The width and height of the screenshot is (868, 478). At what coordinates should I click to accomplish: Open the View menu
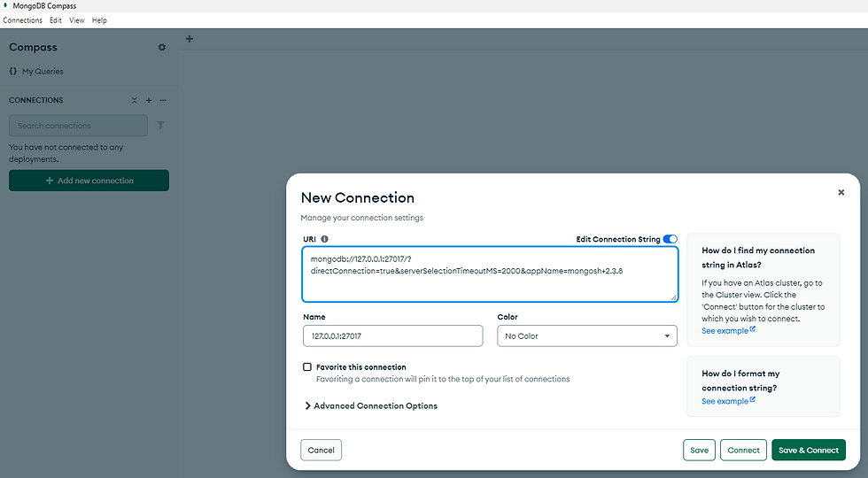pyautogui.click(x=77, y=20)
